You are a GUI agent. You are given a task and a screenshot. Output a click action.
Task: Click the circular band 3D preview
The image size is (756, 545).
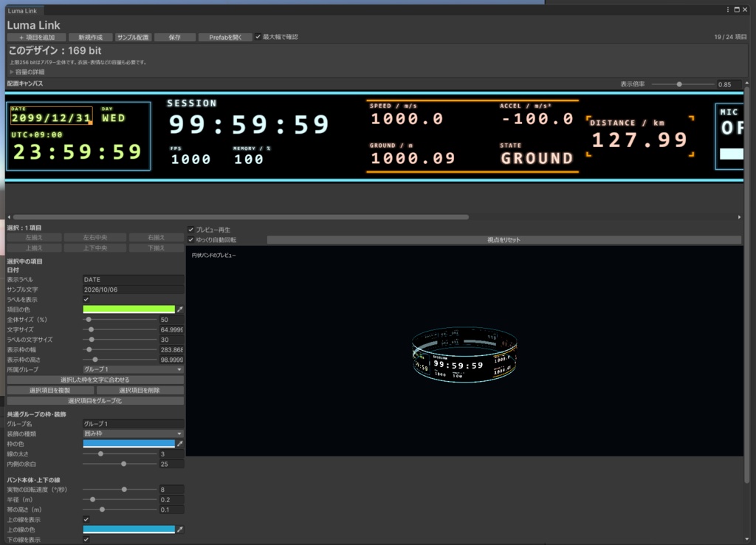(x=464, y=354)
